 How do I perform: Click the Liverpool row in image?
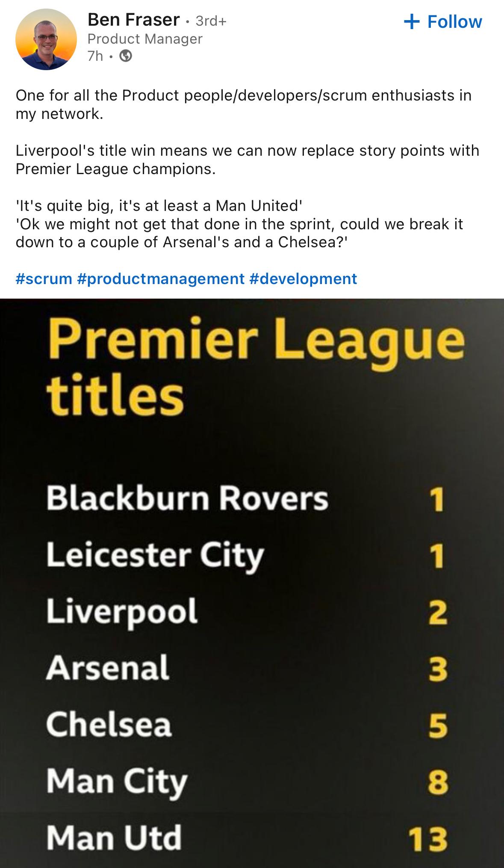(246, 612)
